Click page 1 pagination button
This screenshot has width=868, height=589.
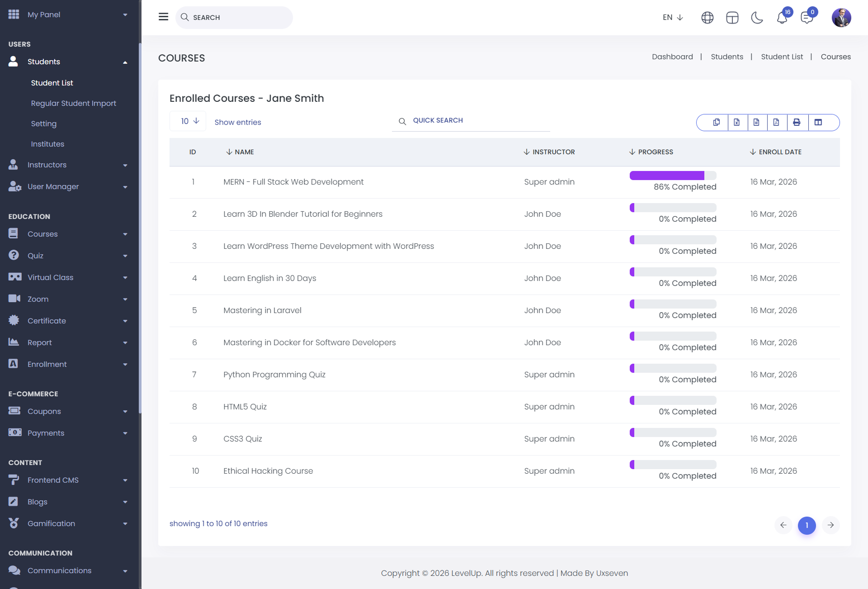coord(807,525)
